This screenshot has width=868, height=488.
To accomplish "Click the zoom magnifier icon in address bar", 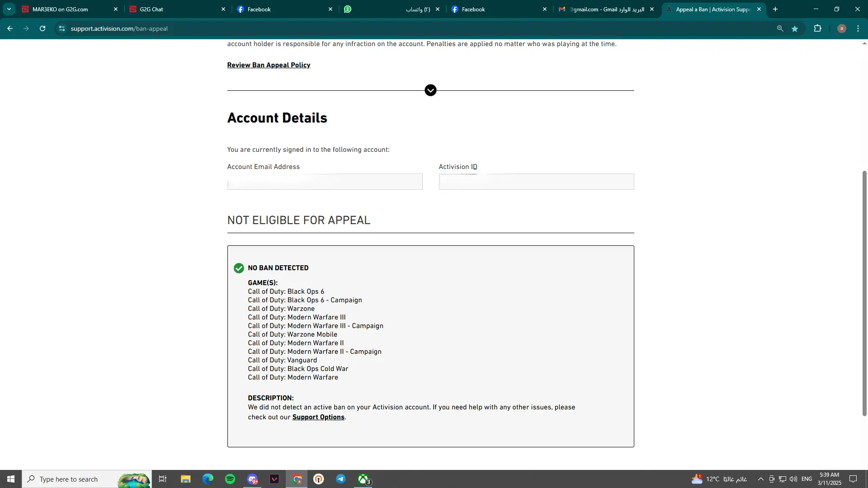I will tap(780, 28).
